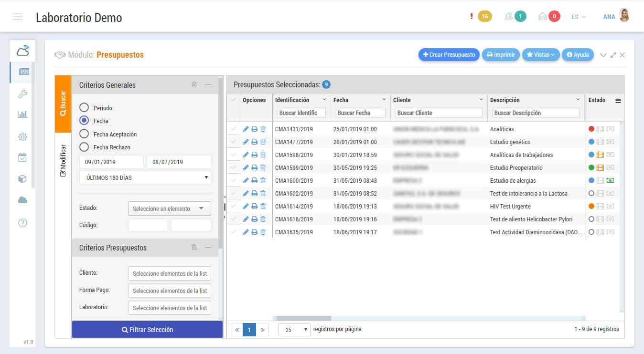This screenshot has width=644, height=354.
Task: Open users badge showing 1
Action: pyautogui.click(x=520, y=17)
